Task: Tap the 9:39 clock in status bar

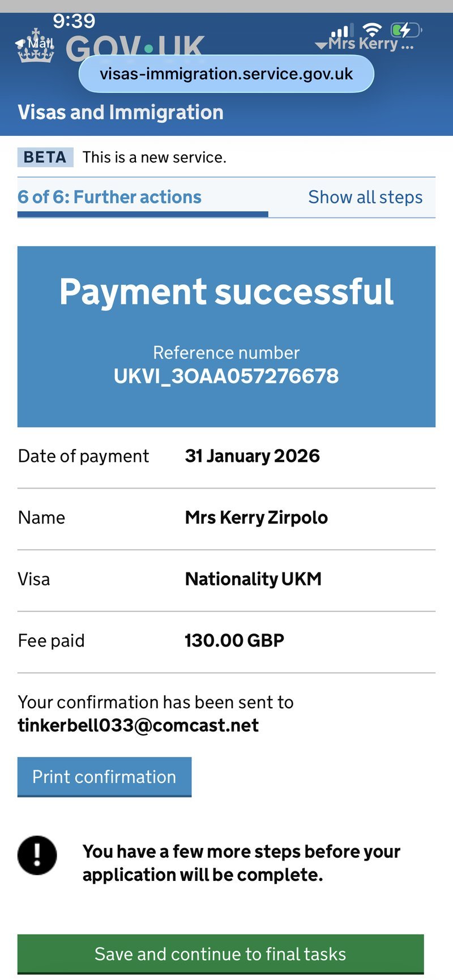Action: [74, 21]
